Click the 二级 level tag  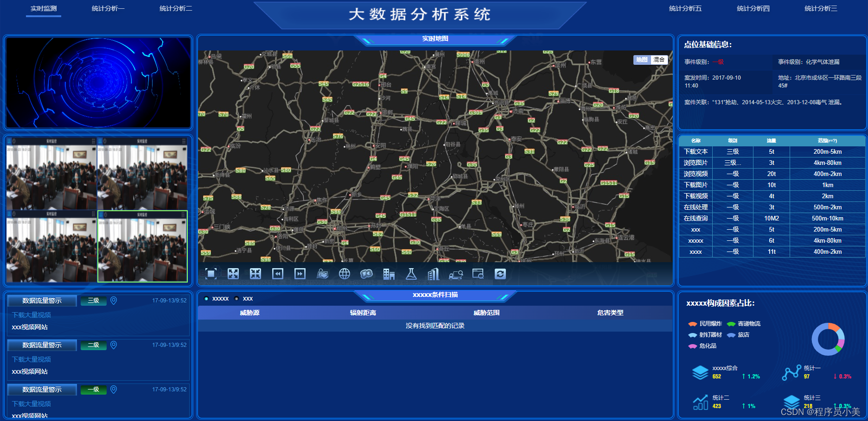(94, 345)
